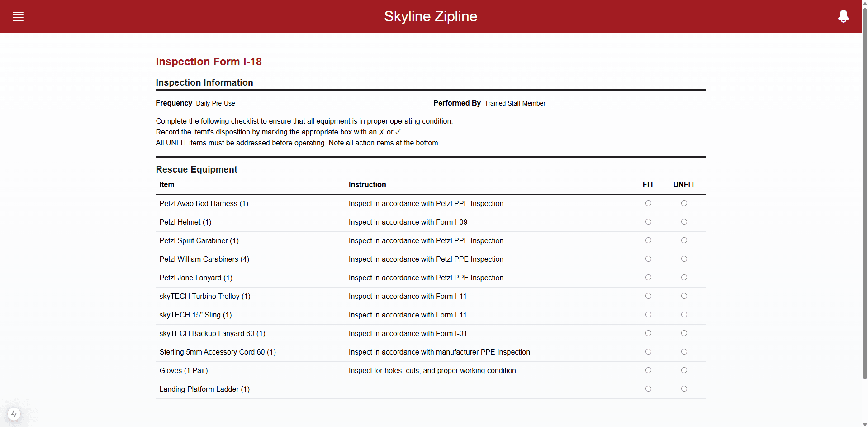
Task: Click the scrollbar up arrow
Action: tap(864, 3)
